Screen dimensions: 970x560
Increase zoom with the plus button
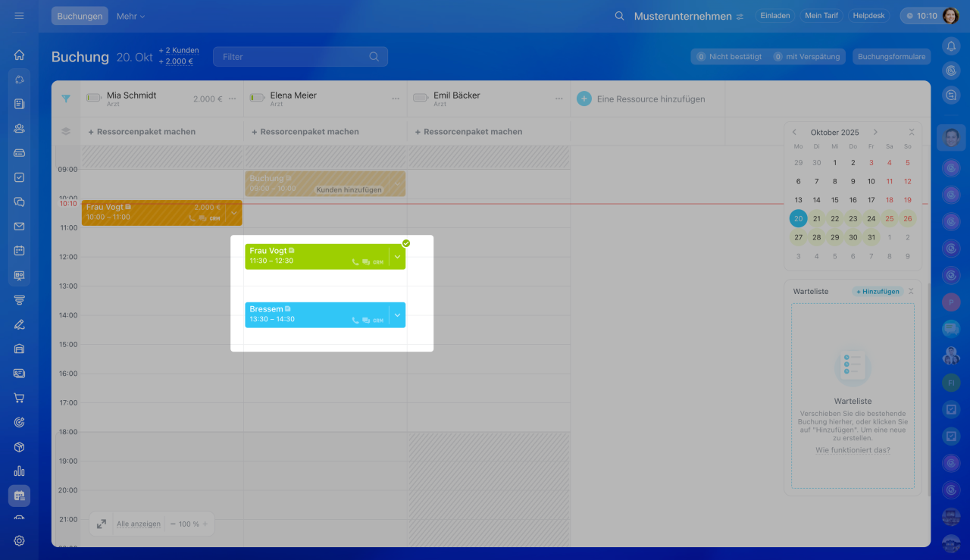tap(205, 524)
